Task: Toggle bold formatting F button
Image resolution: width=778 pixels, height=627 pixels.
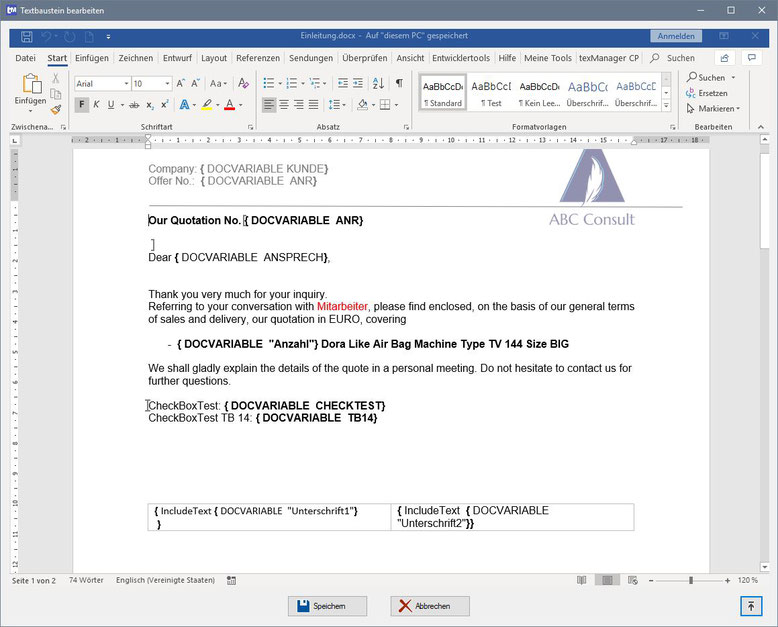Action: (x=82, y=105)
